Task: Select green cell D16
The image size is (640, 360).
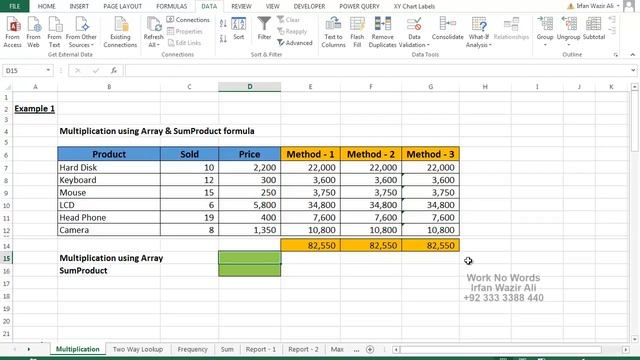Action: pos(249,270)
